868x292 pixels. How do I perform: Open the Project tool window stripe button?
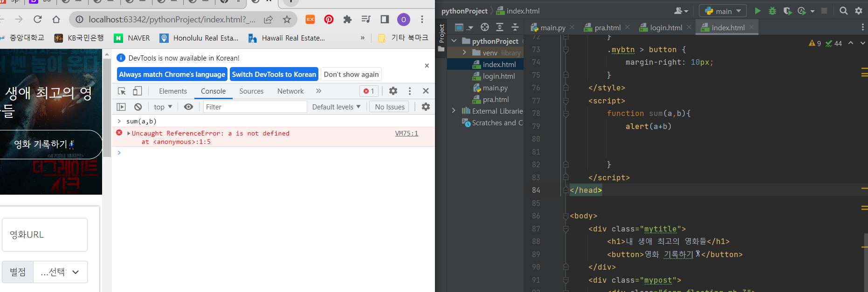pos(441,37)
